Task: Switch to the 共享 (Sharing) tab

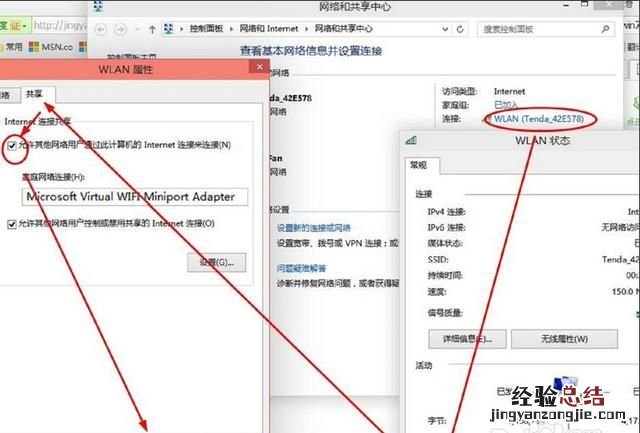Action: pos(35,94)
